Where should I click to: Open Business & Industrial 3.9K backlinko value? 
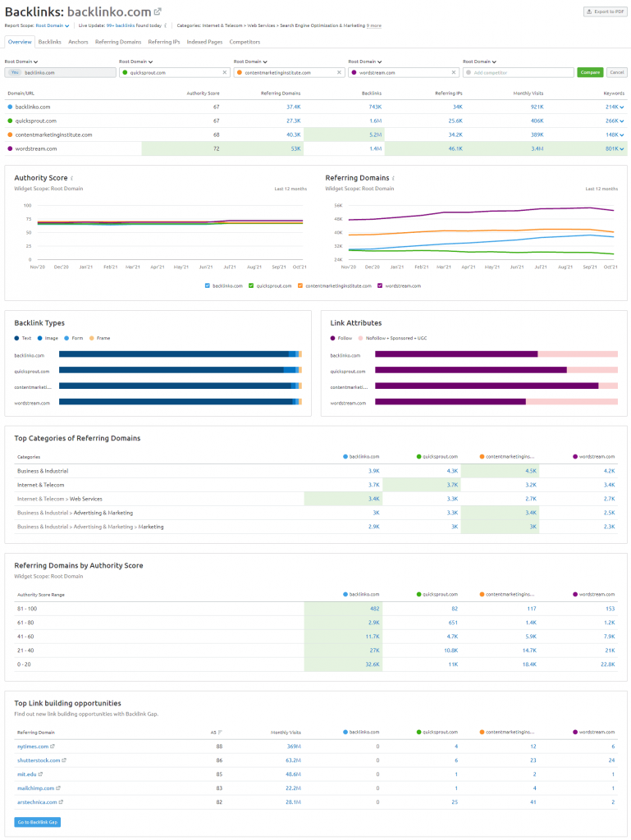(374, 472)
